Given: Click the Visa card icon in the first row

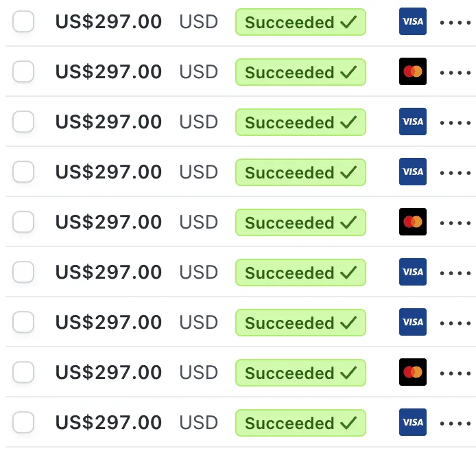Looking at the screenshot, I should [412, 21].
